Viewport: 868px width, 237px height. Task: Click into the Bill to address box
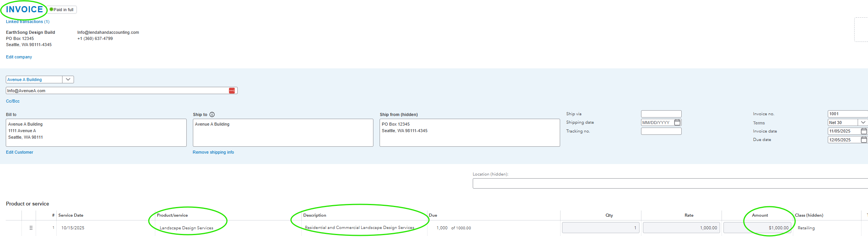[x=96, y=133]
